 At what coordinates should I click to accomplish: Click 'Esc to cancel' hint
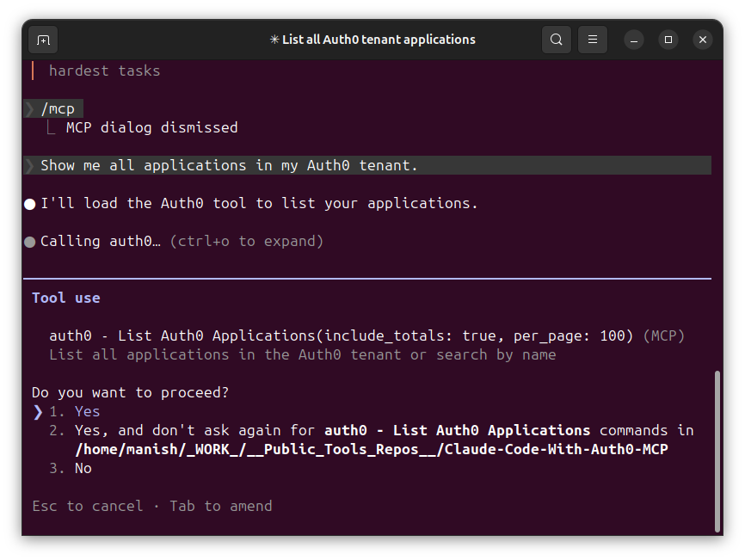click(x=88, y=507)
